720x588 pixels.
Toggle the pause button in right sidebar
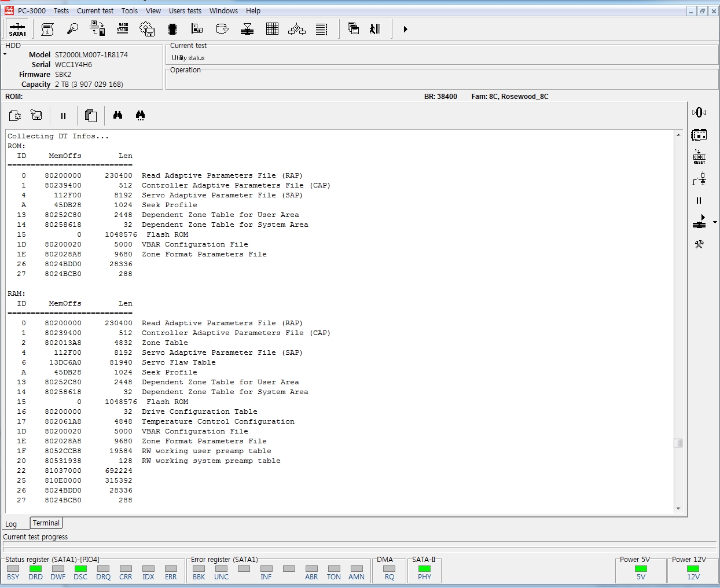(699, 201)
